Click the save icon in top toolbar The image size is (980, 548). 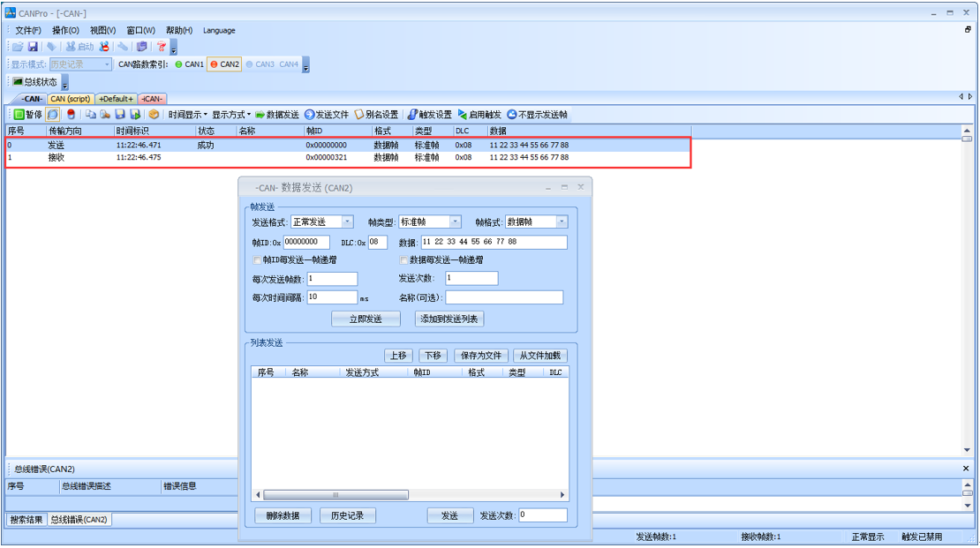click(33, 47)
